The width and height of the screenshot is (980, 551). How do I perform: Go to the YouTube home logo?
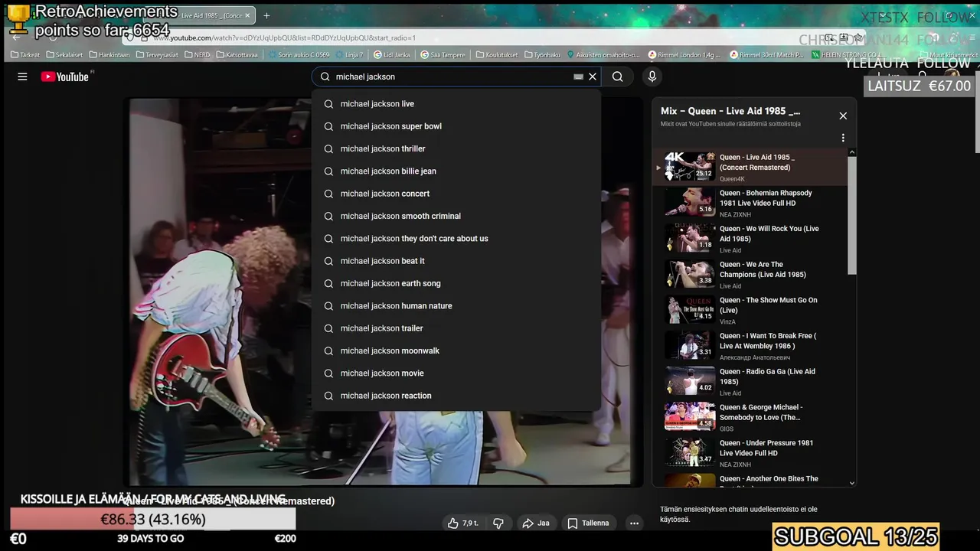coord(65,77)
